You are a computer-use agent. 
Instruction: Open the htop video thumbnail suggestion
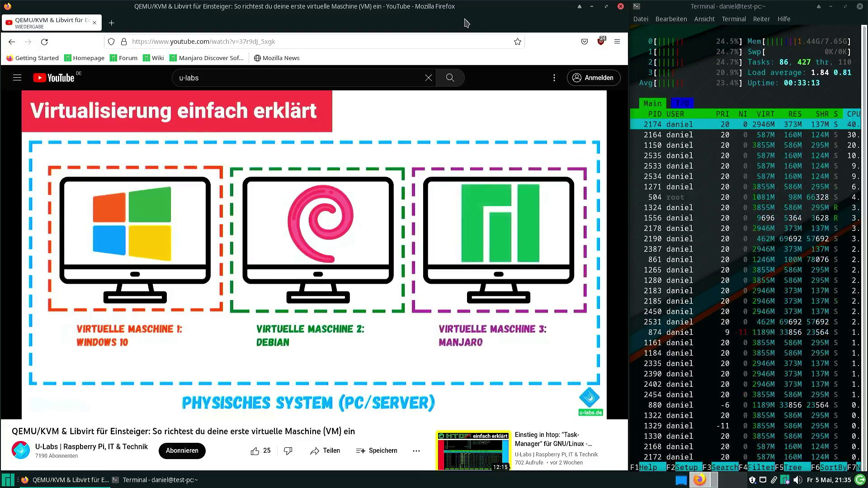pyautogui.click(x=473, y=450)
